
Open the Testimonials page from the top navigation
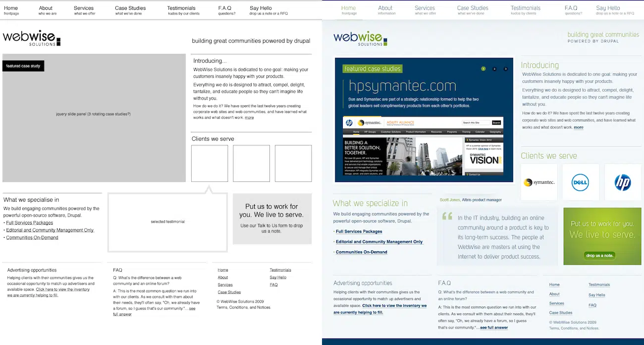[x=525, y=8]
